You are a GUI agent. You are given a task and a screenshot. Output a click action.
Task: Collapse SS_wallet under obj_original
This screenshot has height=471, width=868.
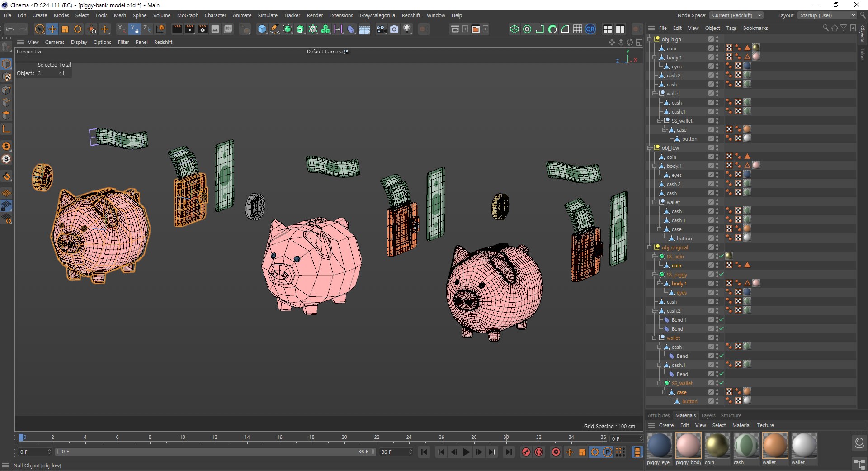pyautogui.click(x=660, y=383)
